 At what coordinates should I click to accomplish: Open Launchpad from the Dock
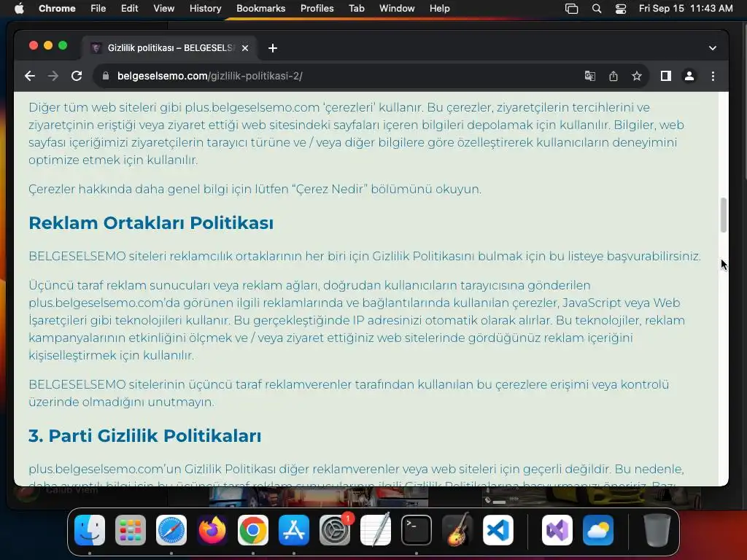pos(131,530)
